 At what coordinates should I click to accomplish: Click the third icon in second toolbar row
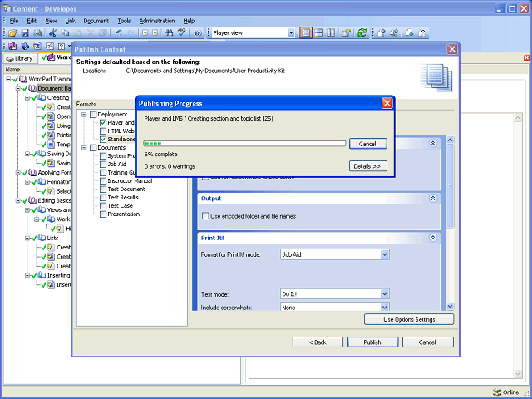click(x=37, y=46)
